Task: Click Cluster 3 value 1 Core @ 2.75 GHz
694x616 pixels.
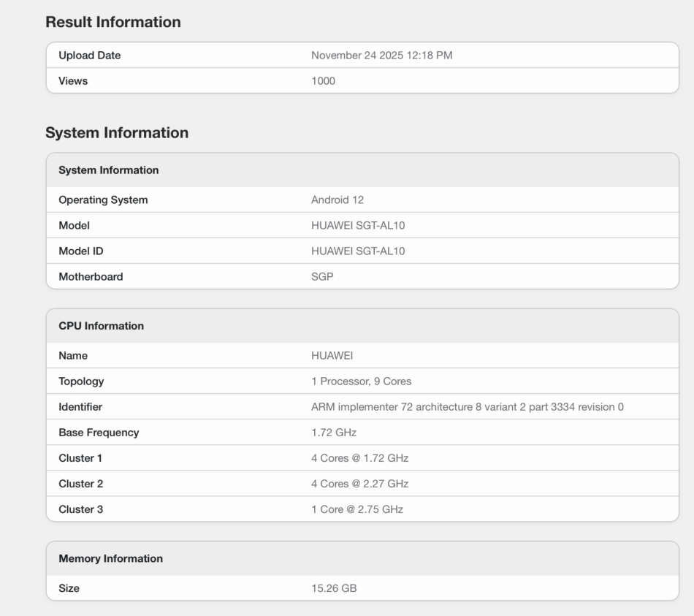Action: pos(356,509)
